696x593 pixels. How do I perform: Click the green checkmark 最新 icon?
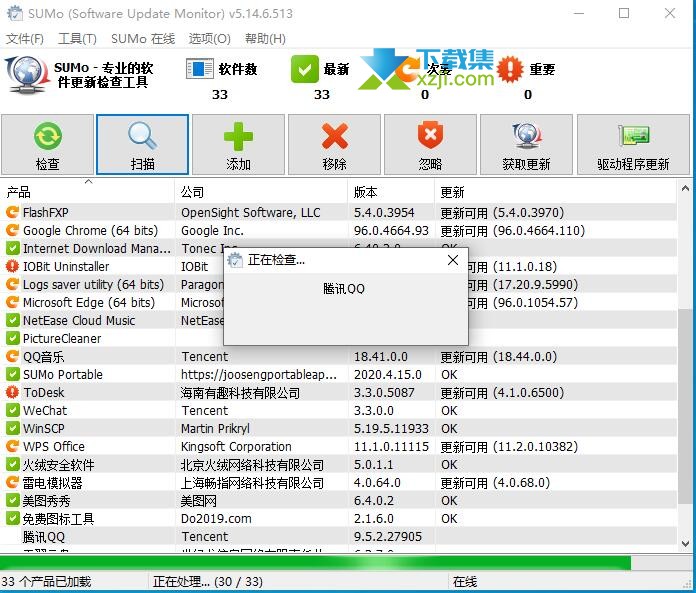(x=304, y=69)
